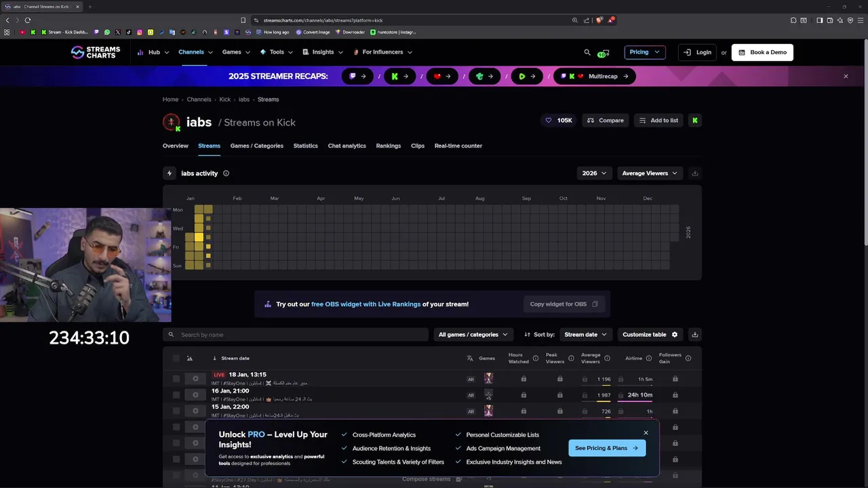Open the Stream date sort dropdown
This screenshot has width=868, height=488.
pos(586,335)
